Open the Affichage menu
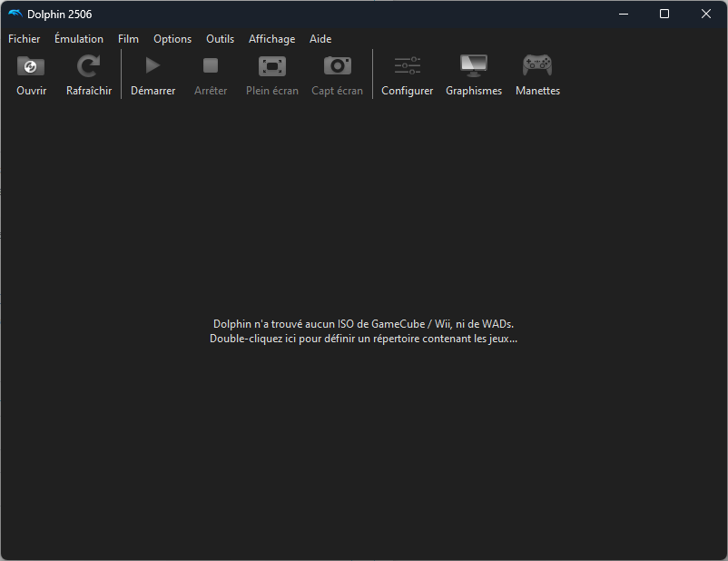 (271, 39)
